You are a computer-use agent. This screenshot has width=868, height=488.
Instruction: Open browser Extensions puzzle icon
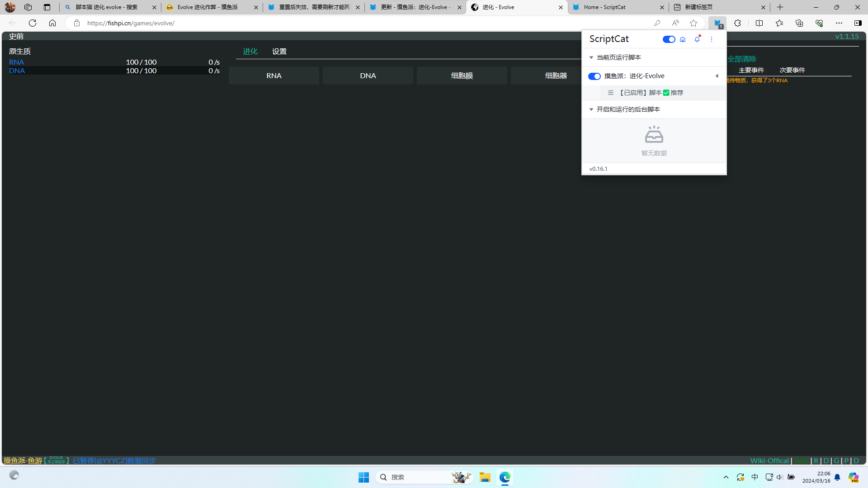737,23
